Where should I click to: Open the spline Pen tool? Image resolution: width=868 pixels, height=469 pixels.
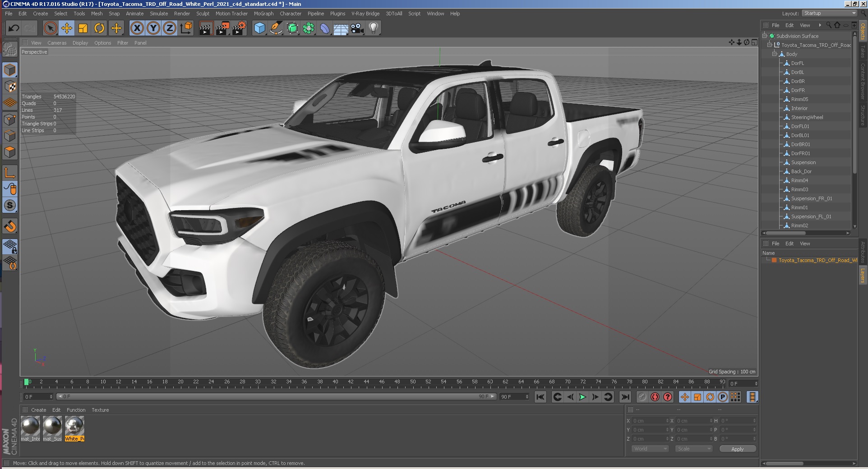[x=276, y=28]
